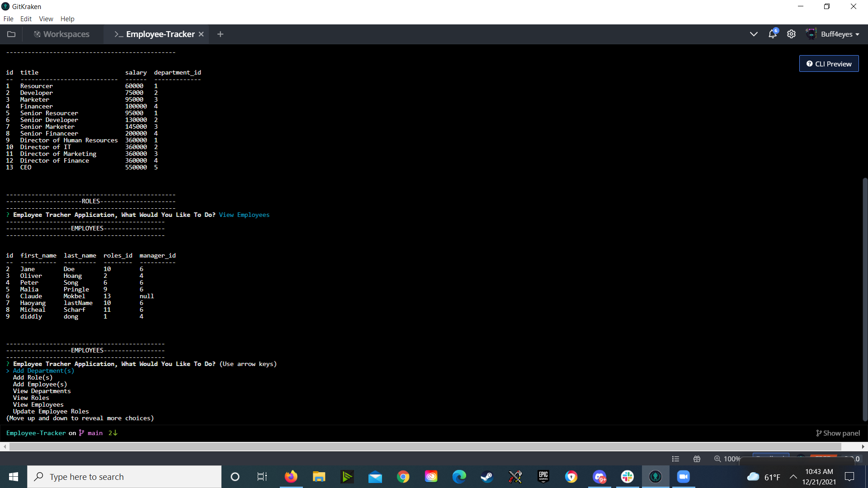
Task: Open a new tab with plus
Action: point(220,34)
